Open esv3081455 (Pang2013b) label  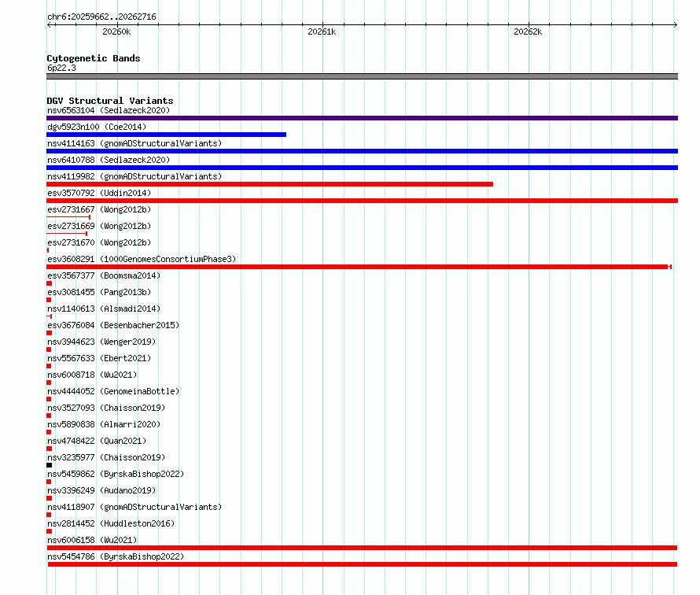99,292
